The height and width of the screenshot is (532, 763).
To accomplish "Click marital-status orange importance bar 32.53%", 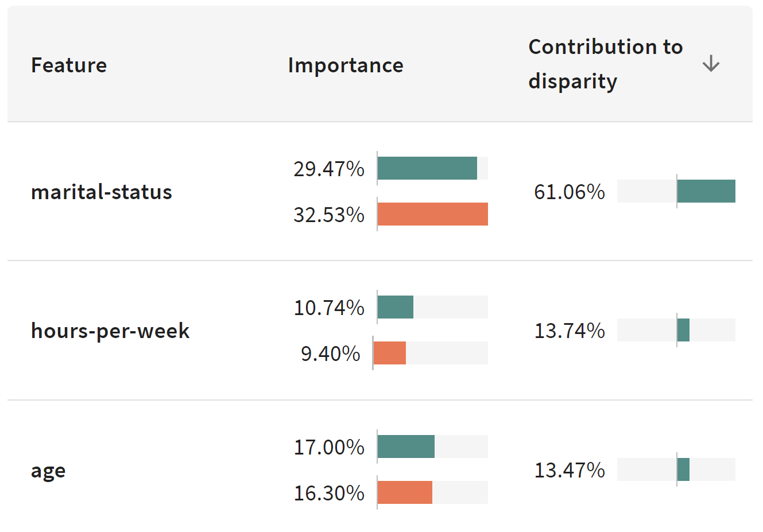I will (433, 214).
